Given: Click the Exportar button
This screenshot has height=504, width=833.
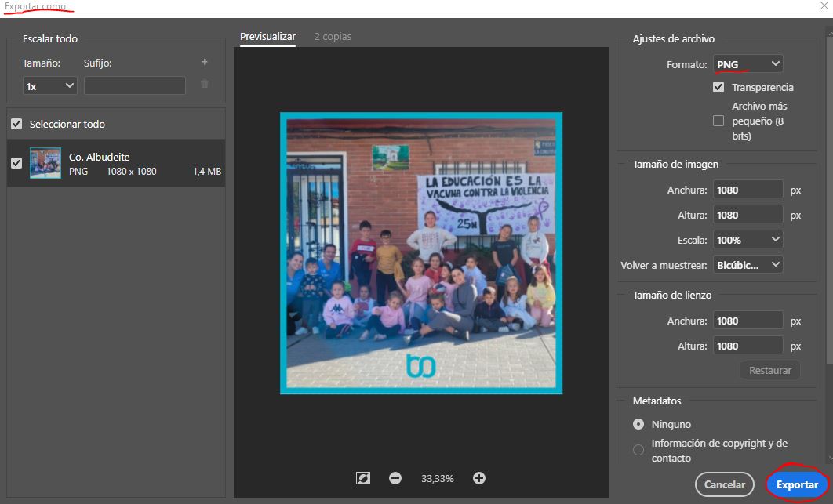Looking at the screenshot, I should 796,484.
